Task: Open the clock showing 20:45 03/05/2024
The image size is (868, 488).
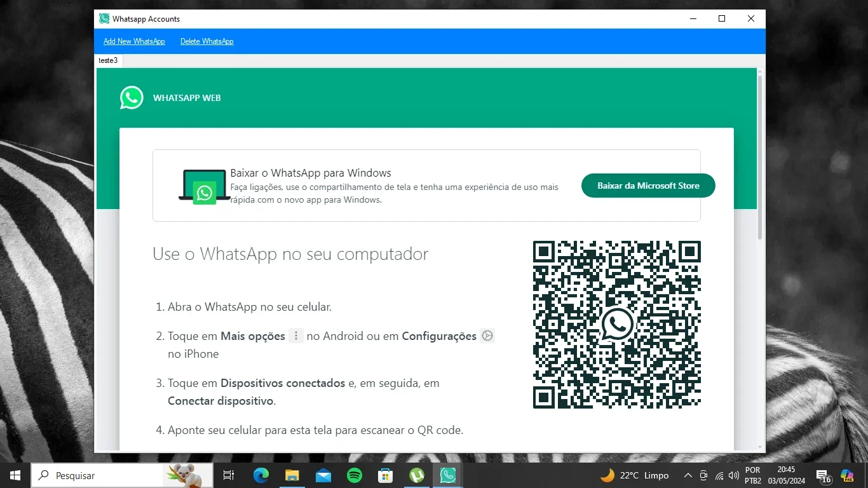Action: click(x=786, y=475)
